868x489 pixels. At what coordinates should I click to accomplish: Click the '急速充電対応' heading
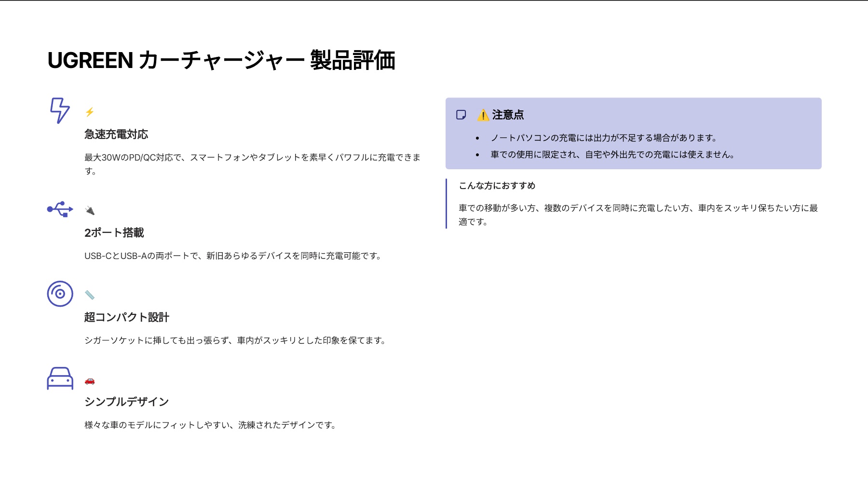116,135
